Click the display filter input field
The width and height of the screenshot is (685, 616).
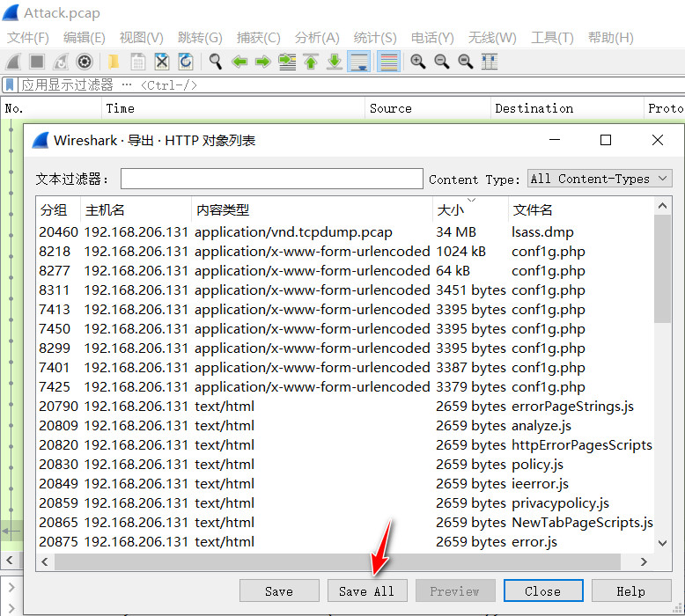click(350, 84)
